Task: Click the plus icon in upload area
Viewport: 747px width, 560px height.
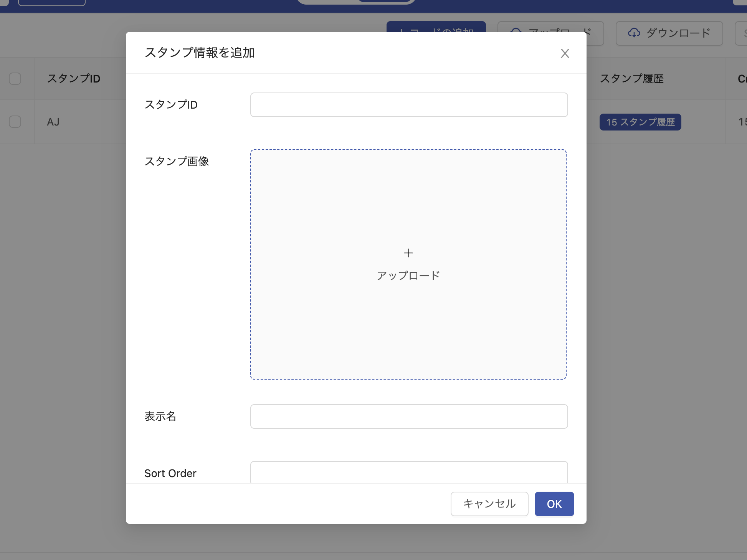Action: tap(408, 253)
